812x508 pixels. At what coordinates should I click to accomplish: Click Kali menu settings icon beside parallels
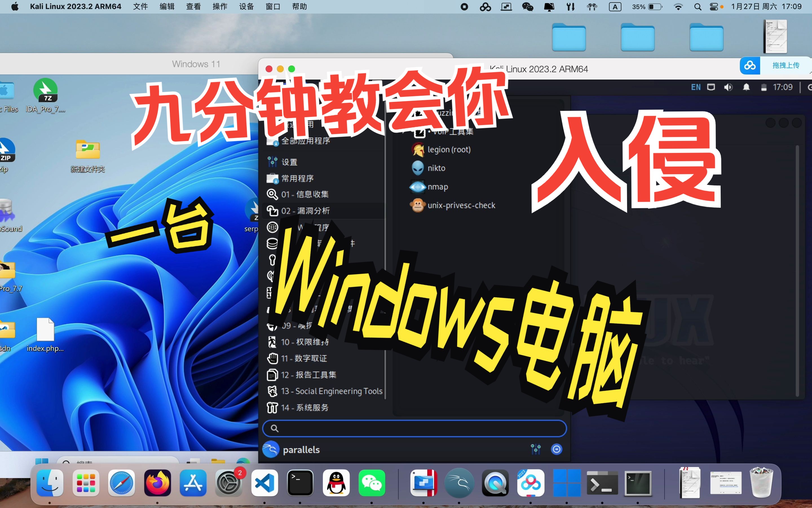click(x=535, y=449)
